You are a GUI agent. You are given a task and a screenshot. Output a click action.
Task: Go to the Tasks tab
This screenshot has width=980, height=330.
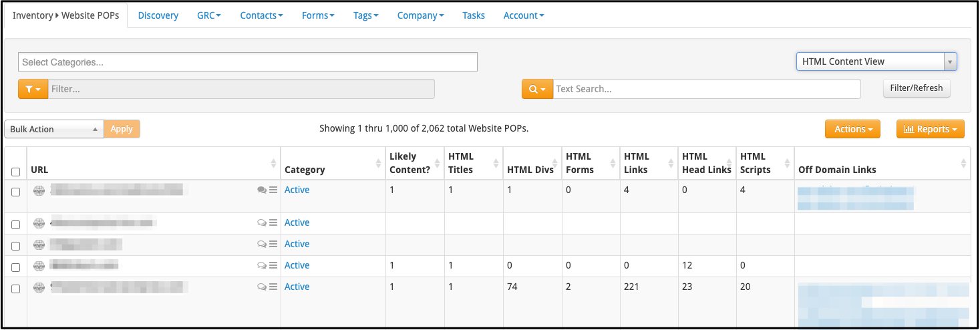pyautogui.click(x=474, y=15)
